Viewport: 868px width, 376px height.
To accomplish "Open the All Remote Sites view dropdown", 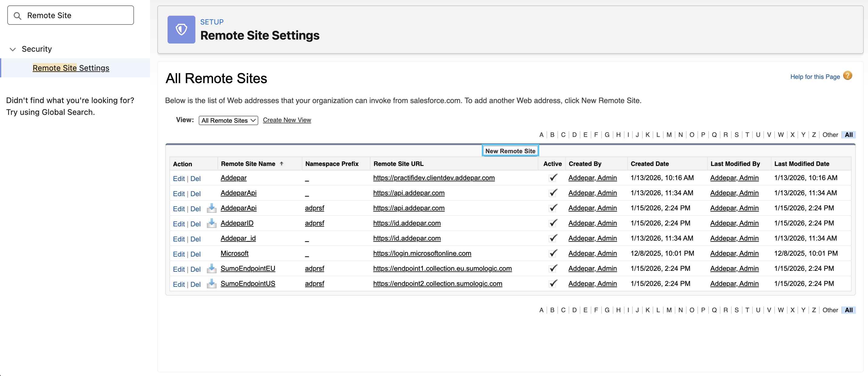I will [x=228, y=121].
